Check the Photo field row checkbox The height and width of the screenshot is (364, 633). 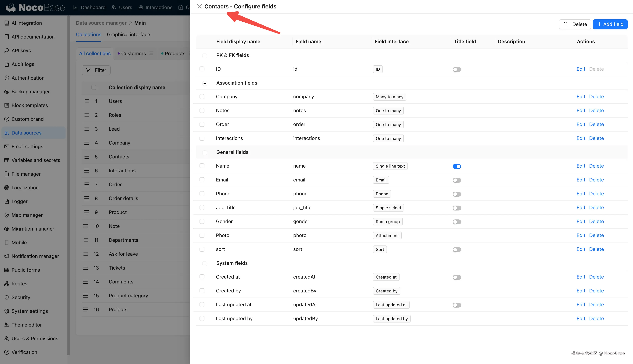[x=202, y=235]
